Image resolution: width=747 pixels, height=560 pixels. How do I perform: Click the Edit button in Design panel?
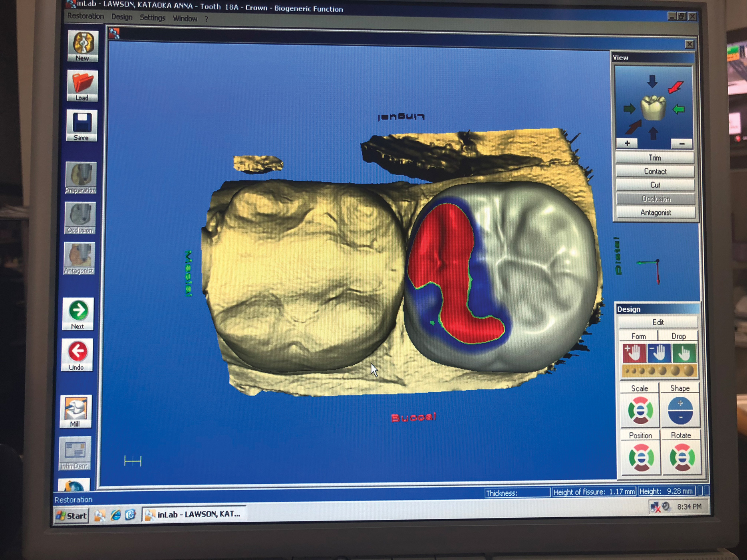click(x=658, y=322)
